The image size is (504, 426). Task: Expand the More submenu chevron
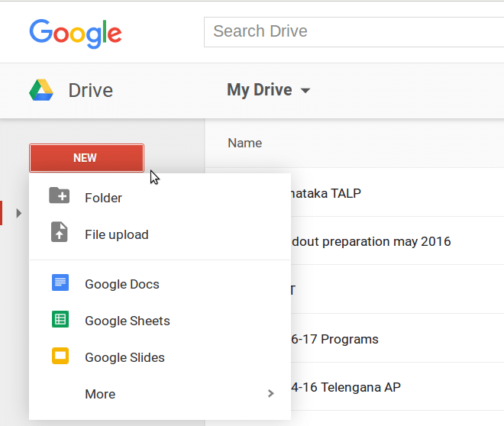pyautogui.click(x=271, y=393)
